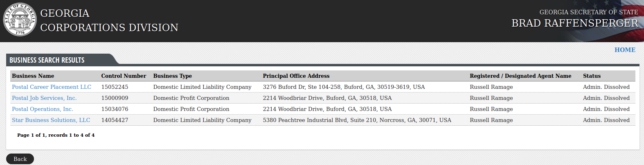Click the State of Georgia seal logo
Viewport: 644px width, 165px height.
coord(20,20)
